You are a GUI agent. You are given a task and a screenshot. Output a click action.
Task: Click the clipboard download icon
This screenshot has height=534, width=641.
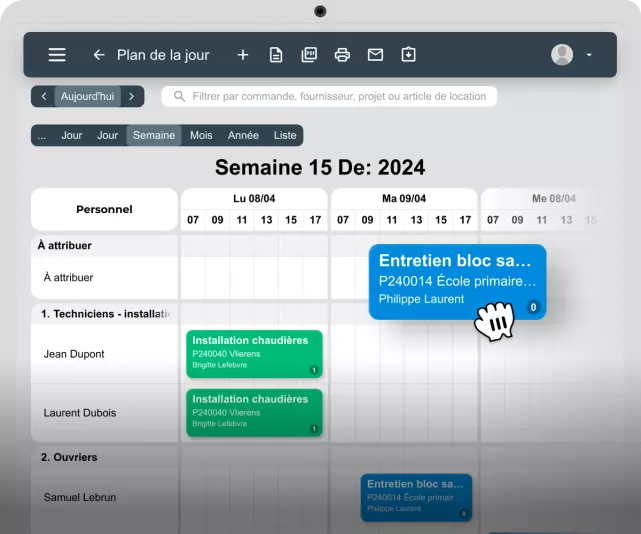coord(408,55)
